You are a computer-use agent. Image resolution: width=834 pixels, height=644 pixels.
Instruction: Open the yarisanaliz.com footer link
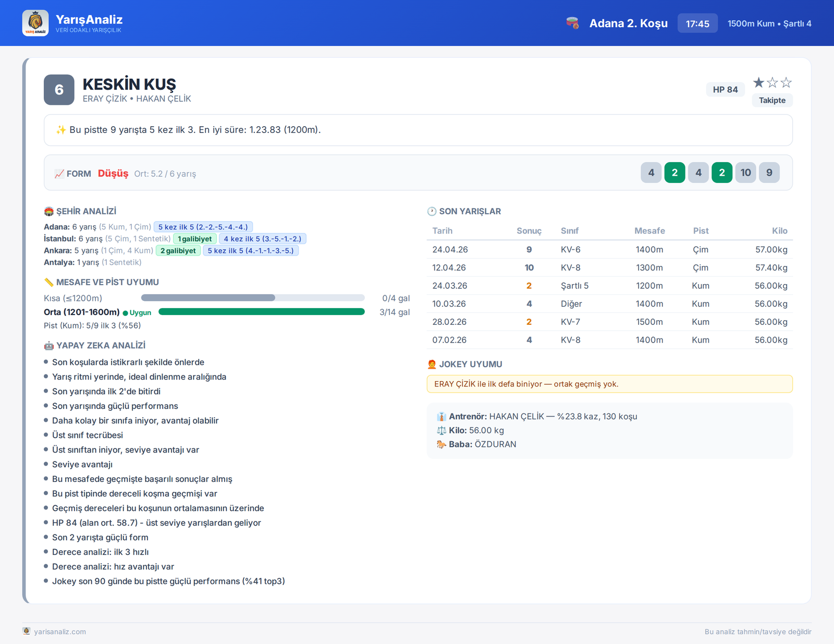pos(60,631)
